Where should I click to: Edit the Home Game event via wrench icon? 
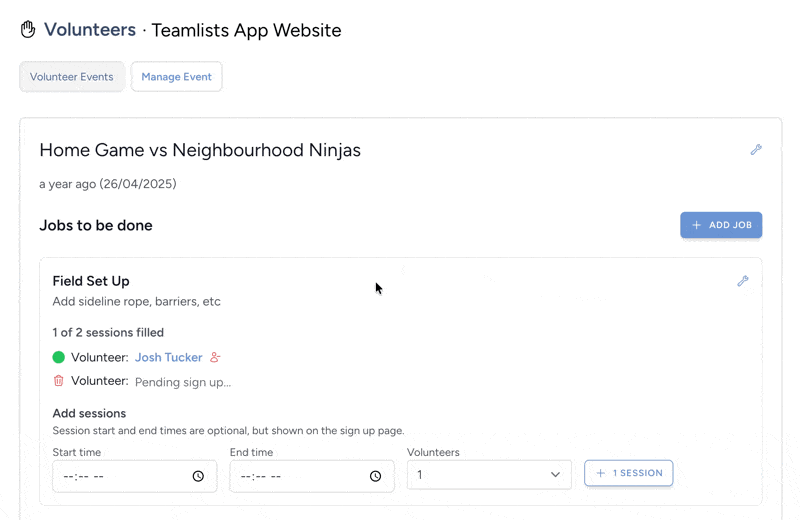[756, 150]
